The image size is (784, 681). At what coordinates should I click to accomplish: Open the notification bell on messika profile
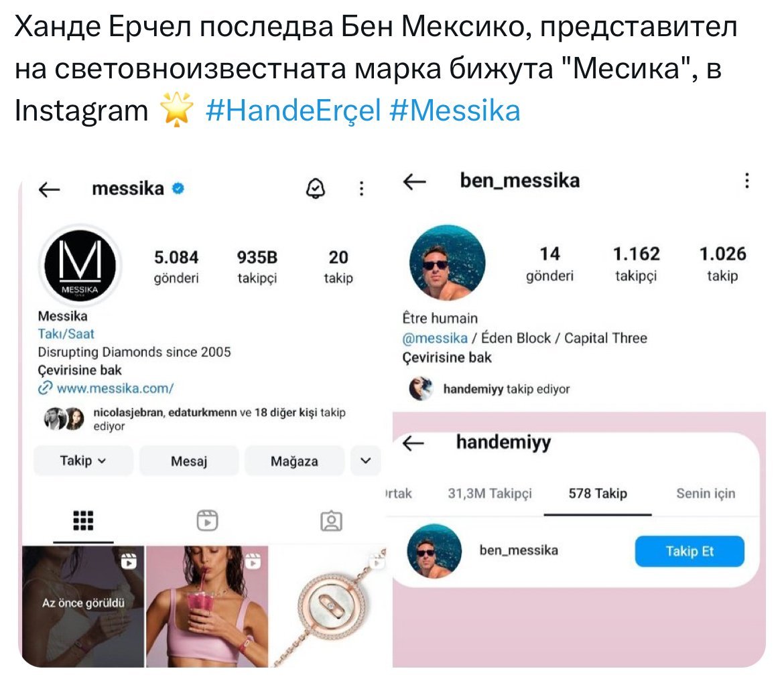[316, 189]
